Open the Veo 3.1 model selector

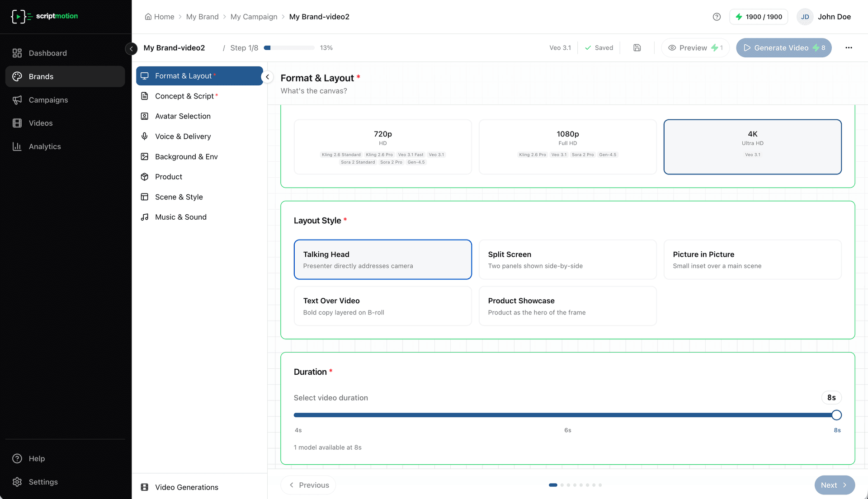tap(560, 48)
